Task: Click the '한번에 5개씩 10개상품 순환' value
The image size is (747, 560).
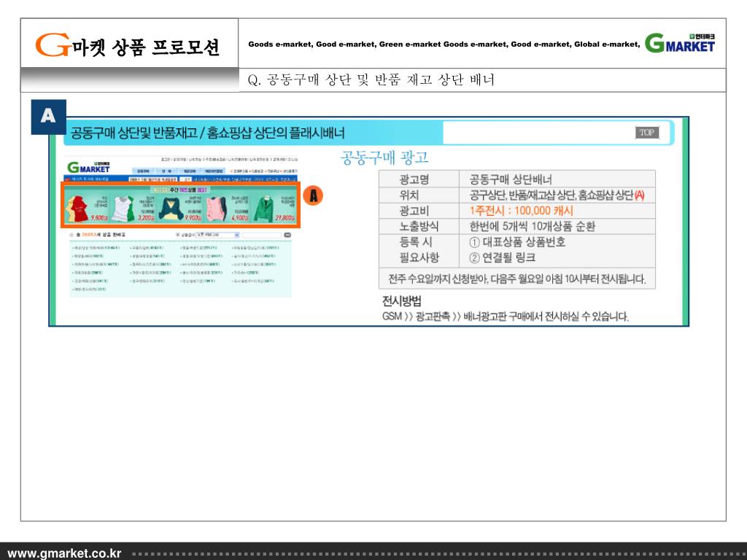Action: 532,226
